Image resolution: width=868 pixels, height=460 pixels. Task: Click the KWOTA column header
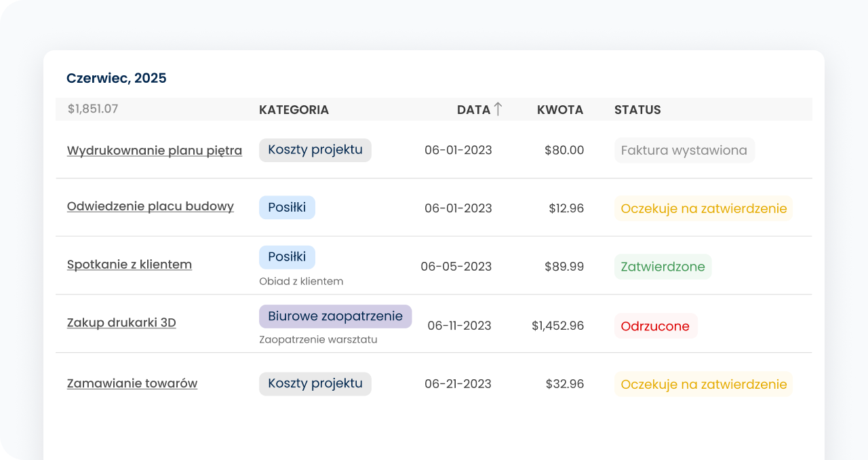click(559, 110)
